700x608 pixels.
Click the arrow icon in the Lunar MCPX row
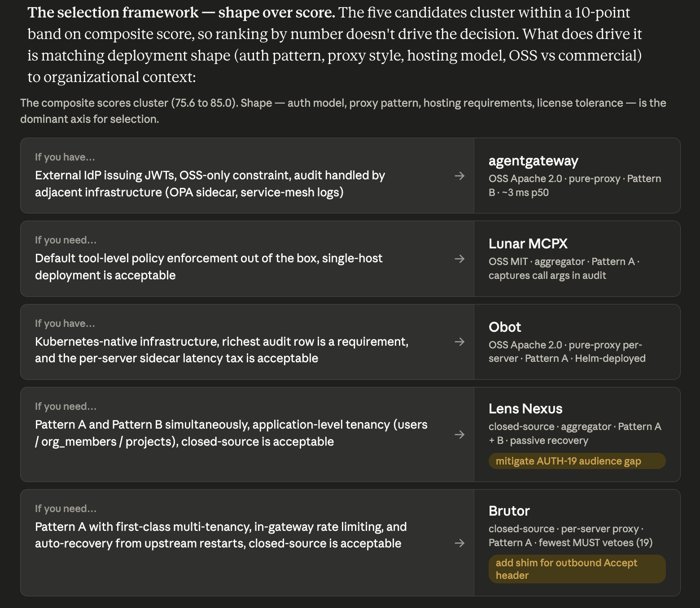click(x=459, y=259)
